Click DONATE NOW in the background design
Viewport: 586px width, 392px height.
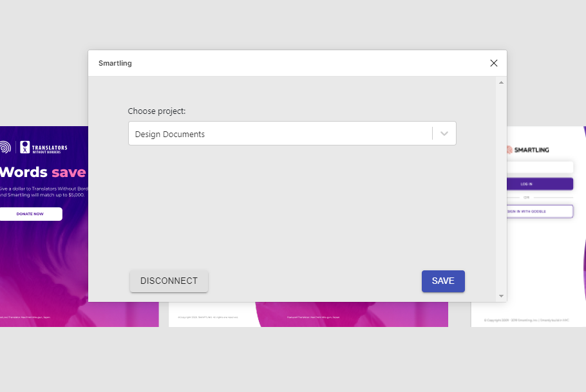pyautogui.click(x=30, y=214)
